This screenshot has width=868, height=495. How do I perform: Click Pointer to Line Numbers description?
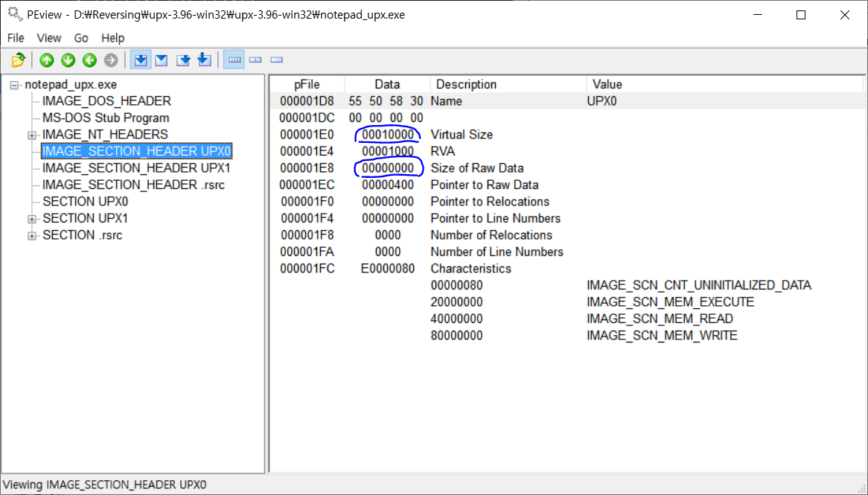[x=496, y=218]
